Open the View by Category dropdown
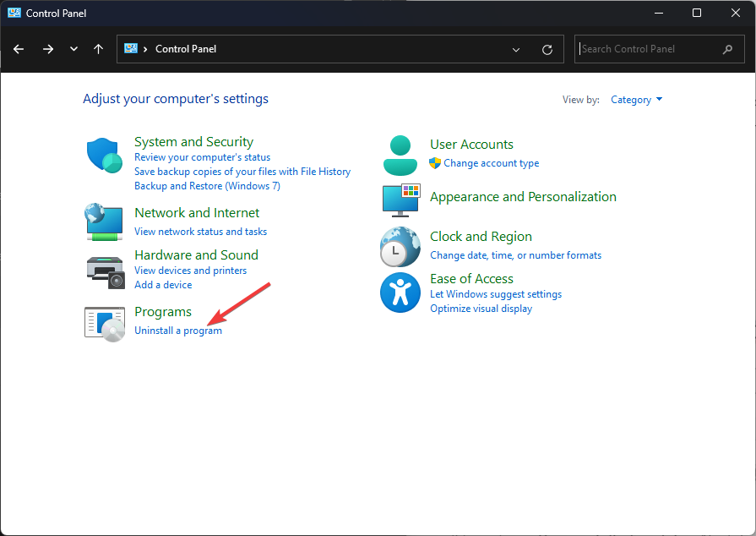 click(636, 100)
